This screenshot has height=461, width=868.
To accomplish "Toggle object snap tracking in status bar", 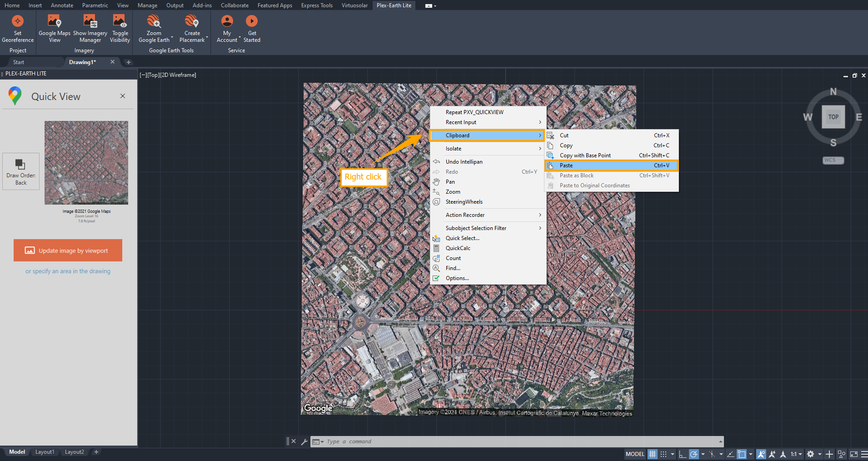I will click(730, 454).
